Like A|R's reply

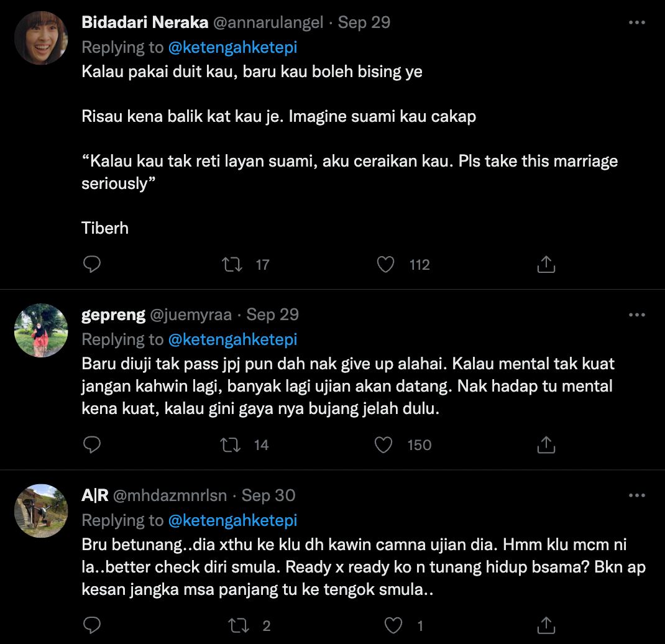392,626
